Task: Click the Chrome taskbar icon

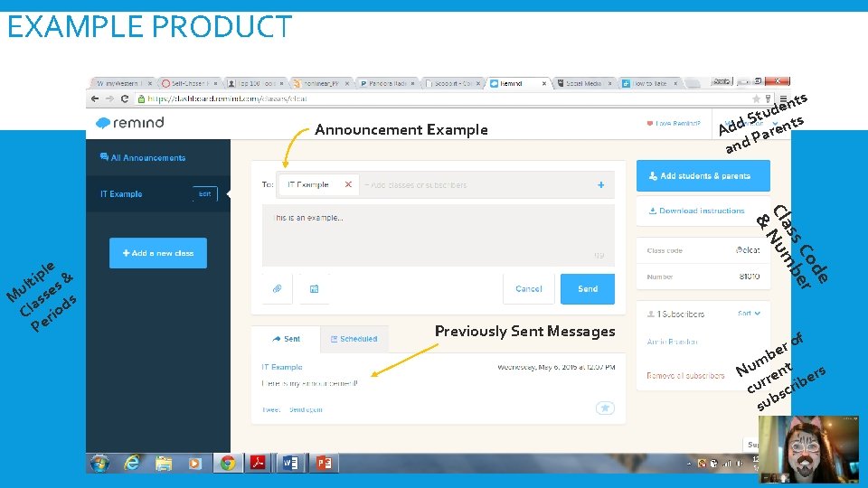Action: [x=228, y=463]
